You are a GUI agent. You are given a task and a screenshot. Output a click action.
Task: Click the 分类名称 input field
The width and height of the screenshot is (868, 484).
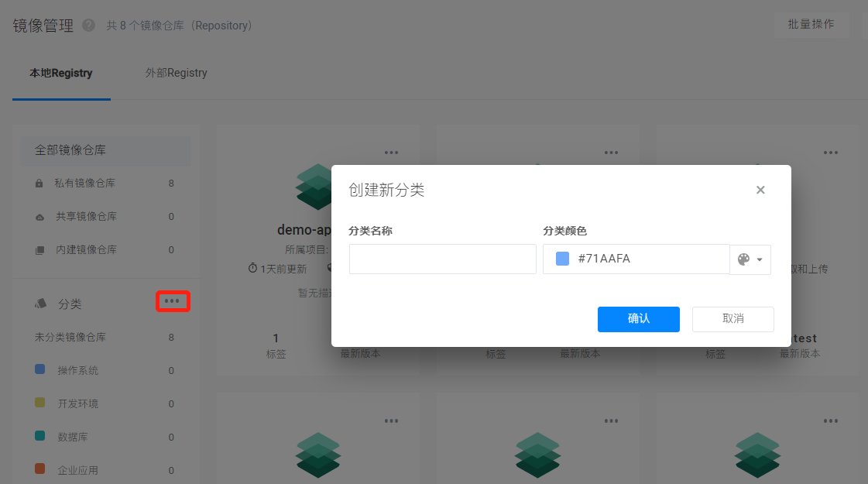coord(442,259)
